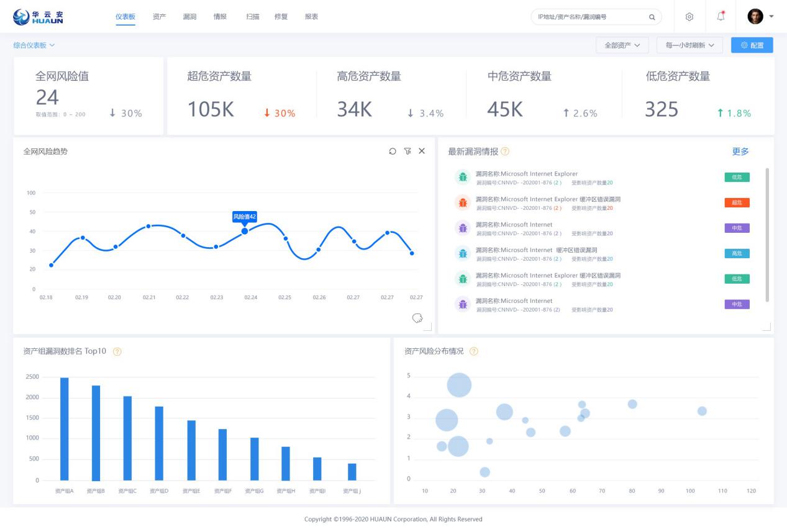The height and width of the screenshot is (532, 787).
Task: Open the 每一小时刷新 interval dropdown
Action: tap(689, 45)
